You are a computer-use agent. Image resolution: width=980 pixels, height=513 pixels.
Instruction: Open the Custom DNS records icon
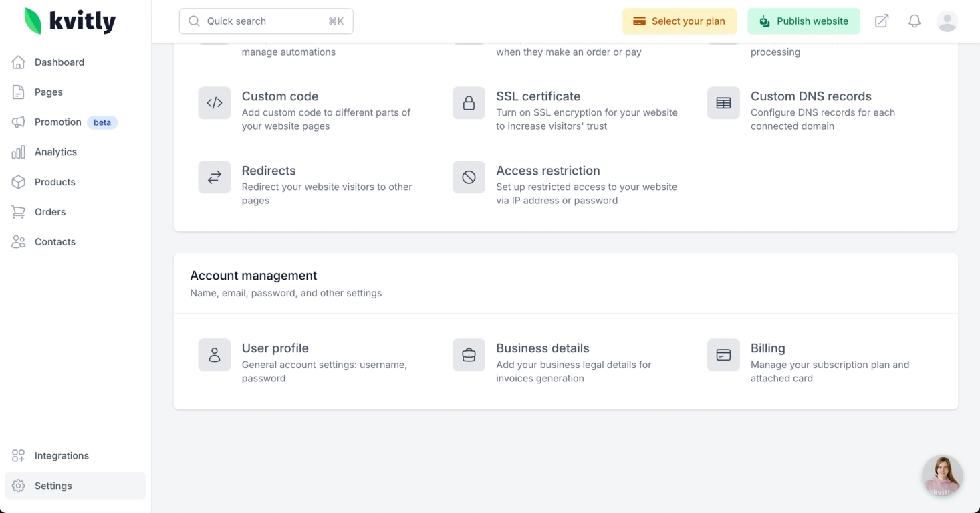[x=723, y=103]
